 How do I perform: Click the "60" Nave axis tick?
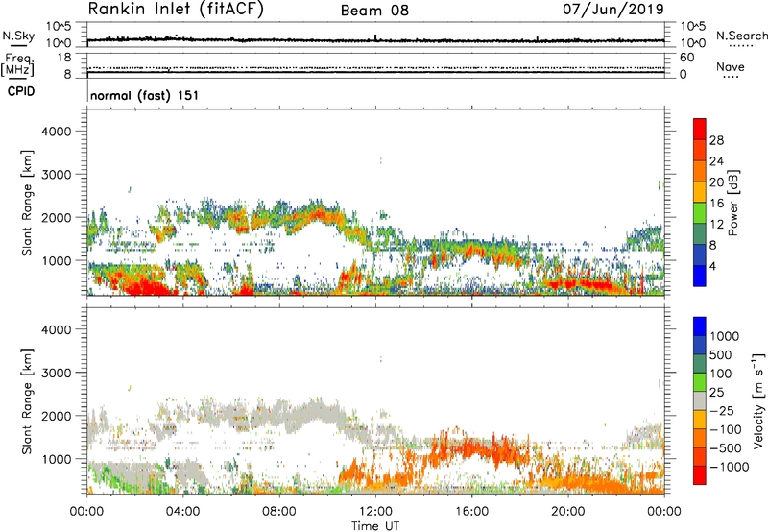686,58
